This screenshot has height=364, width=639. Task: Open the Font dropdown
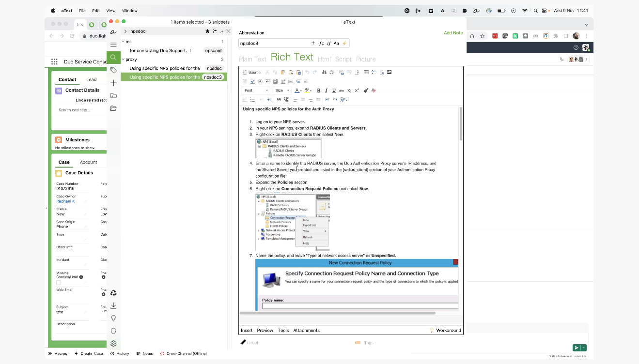click(x=256, y=91)
